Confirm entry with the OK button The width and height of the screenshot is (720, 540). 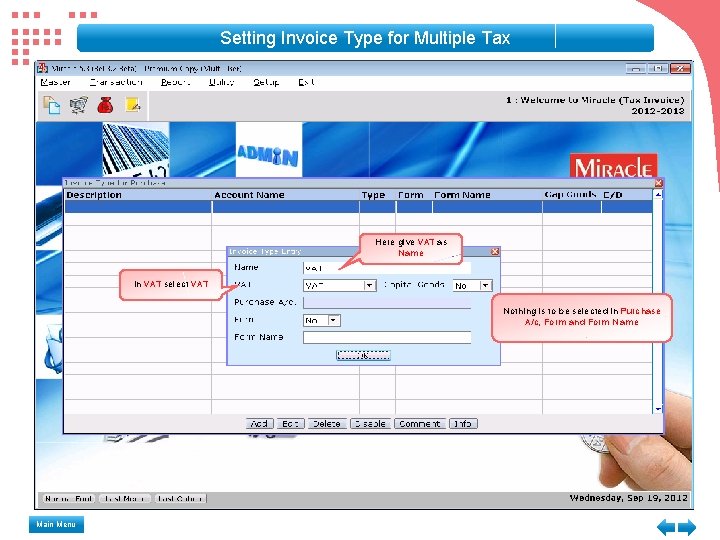(363, 355)
